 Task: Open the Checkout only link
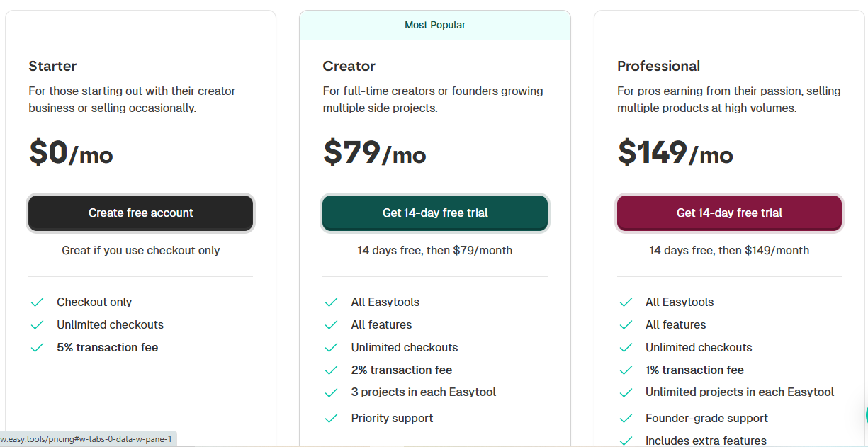coord(94,302)
